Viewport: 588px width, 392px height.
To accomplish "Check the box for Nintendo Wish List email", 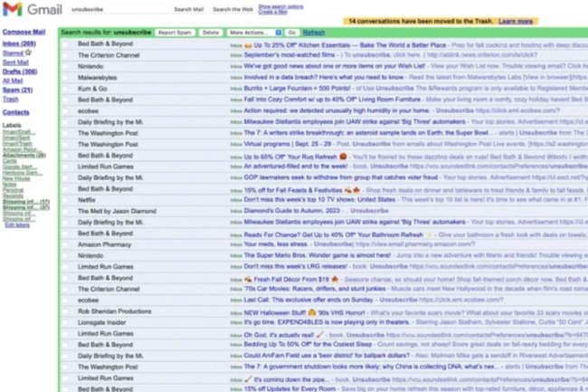I will click(x=66, y=66).
